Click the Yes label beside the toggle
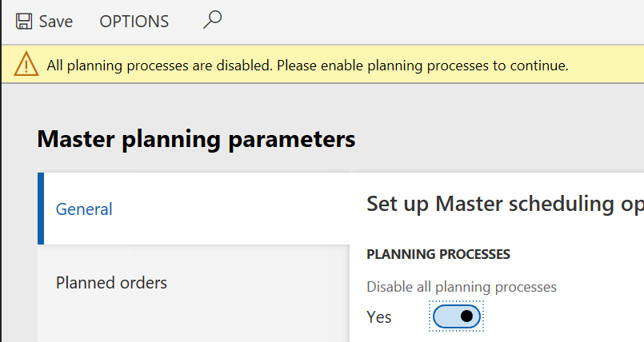The image size is (644, 342). [379, 317]
